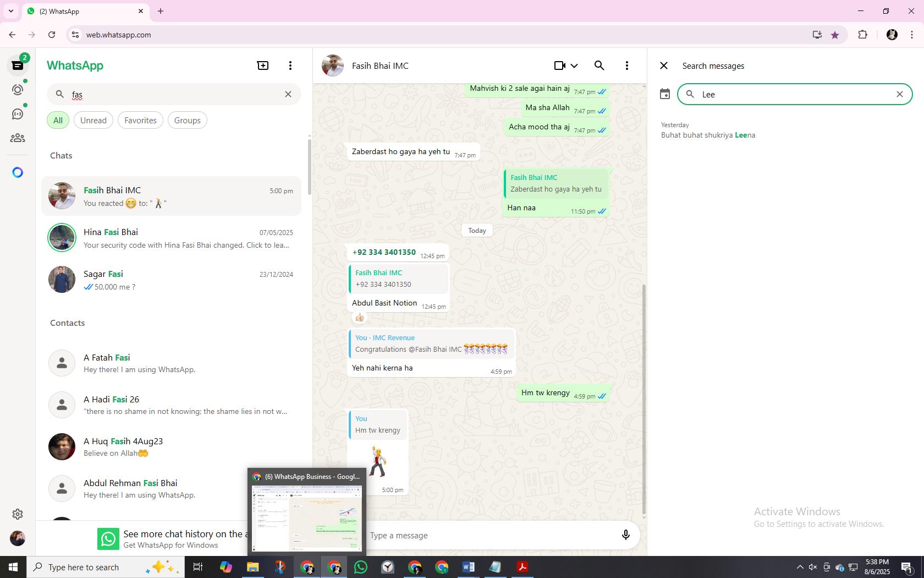924x578 pixels.
Task: Click the 'Type a message' field
Action: click(490, 535)
